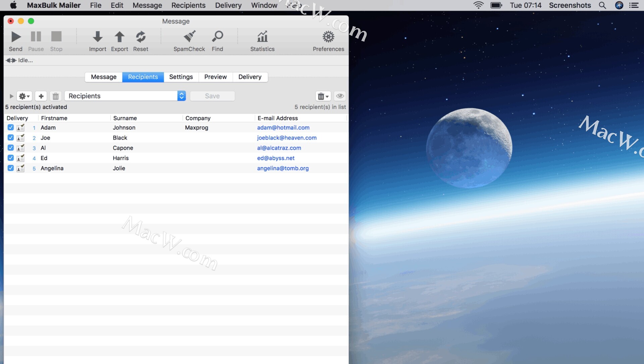The width and height of the screenshot is (644, 364).
Task: Click the contact status icon for Ed
Action: pos(20,158)
